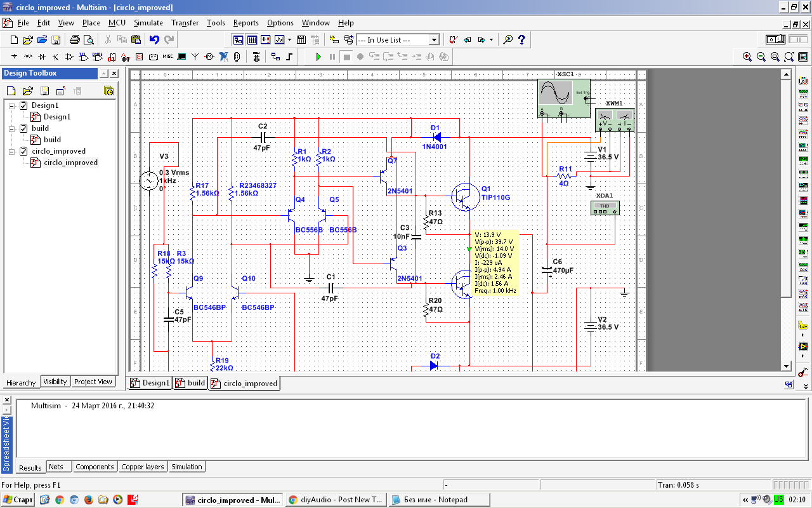Image resolution: width=812 pixels, height=508 pixels.
Task: Place a Source component from toolbar
Action: [x=14, y=57]
